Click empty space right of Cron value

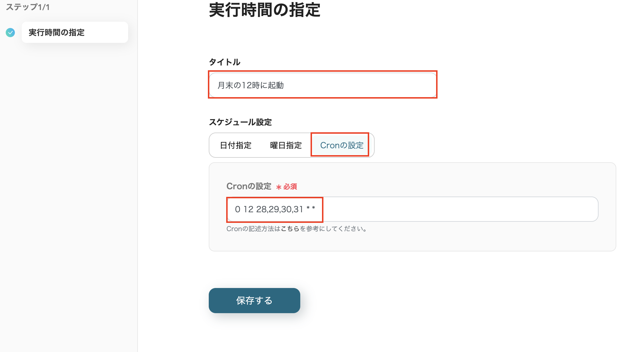coord(458,209)
